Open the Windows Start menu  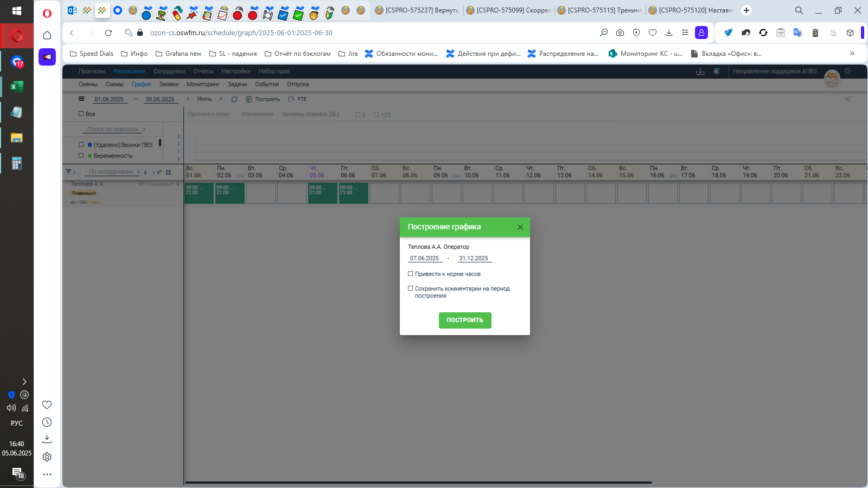[17, 11]
